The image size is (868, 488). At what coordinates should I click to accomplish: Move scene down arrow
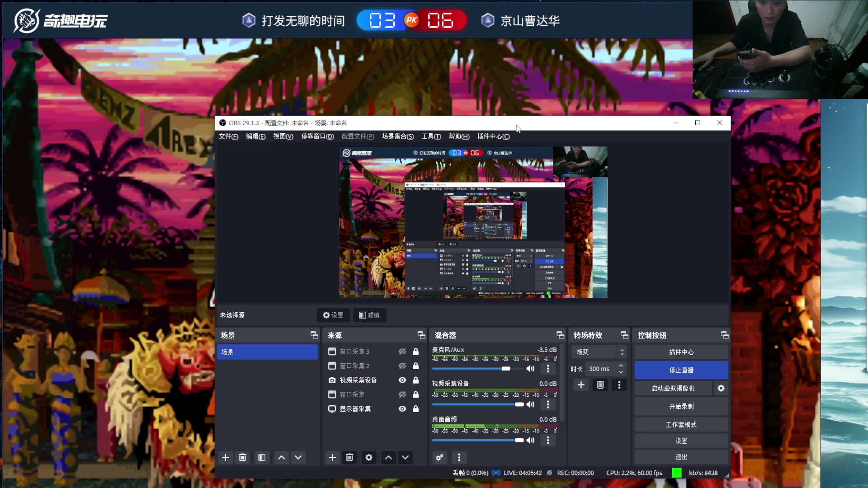pyautogui.click(x=298, y=457)
